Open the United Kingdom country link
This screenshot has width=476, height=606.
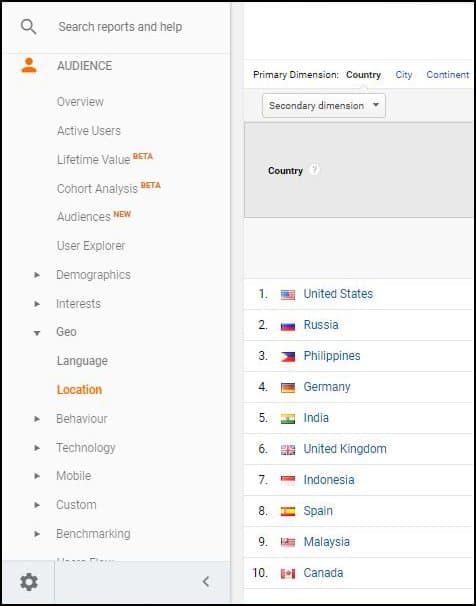click(x=345, y=449)
